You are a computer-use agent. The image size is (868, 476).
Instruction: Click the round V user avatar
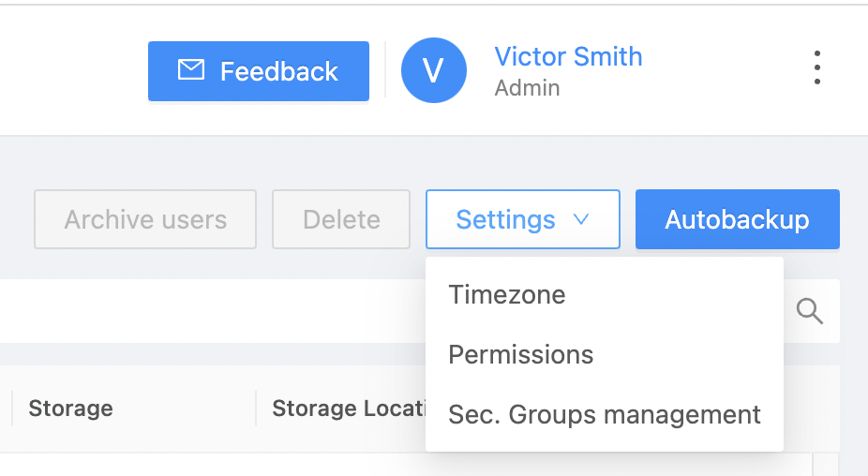coord(433,70)
